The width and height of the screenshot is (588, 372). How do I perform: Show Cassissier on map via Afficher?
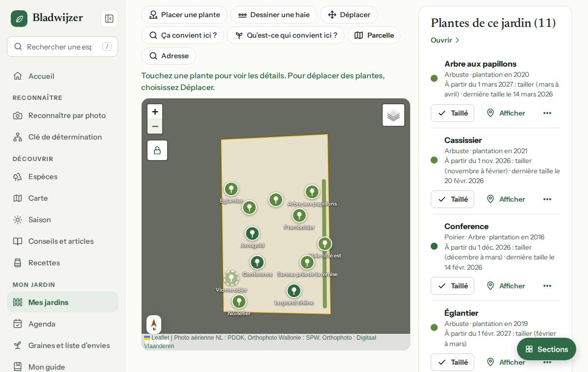click(x=506, y=199)
